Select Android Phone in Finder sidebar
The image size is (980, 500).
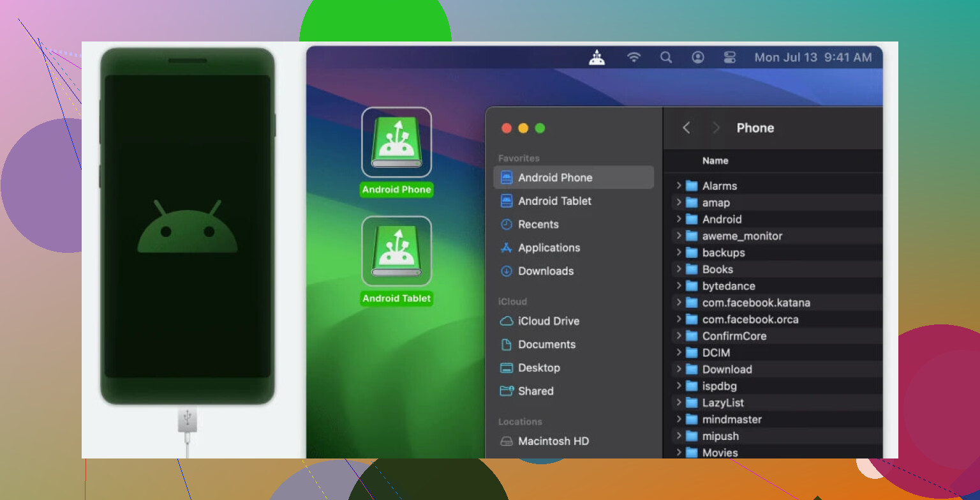pos(574,178)
